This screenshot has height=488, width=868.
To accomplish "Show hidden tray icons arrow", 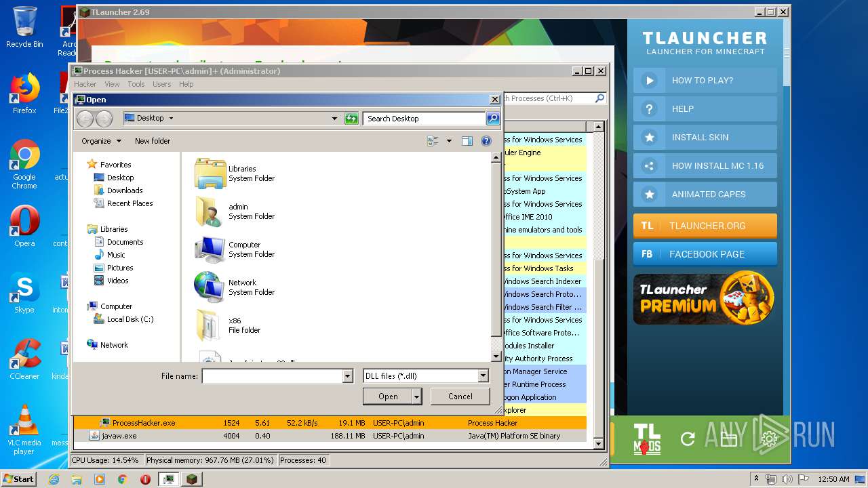I will tap(757, 479).
